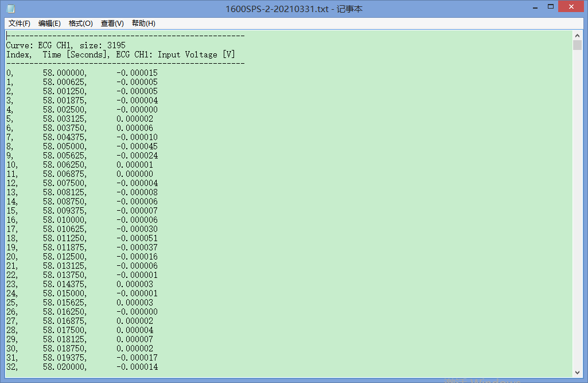Image resolution: width=588 pixels, height=383 pixels.
Task: Click voltage 0.000002 in row 5
Action: pos(135,119)
